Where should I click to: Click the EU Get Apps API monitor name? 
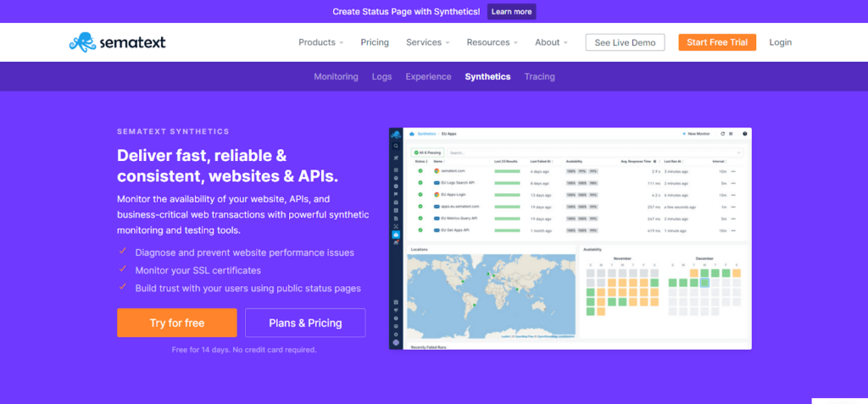pyautogui.click(x=455, y=230)
